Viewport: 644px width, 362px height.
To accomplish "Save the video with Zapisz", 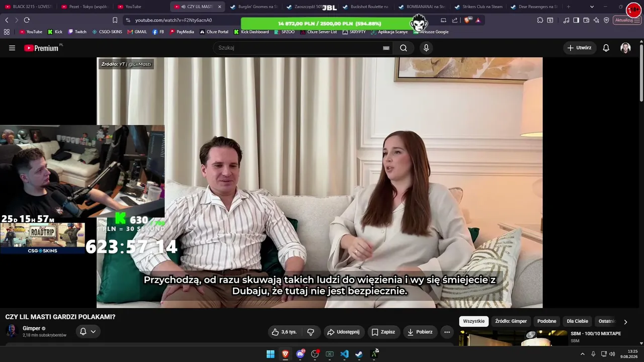I will pyautogui.click(x=383, y=332).
